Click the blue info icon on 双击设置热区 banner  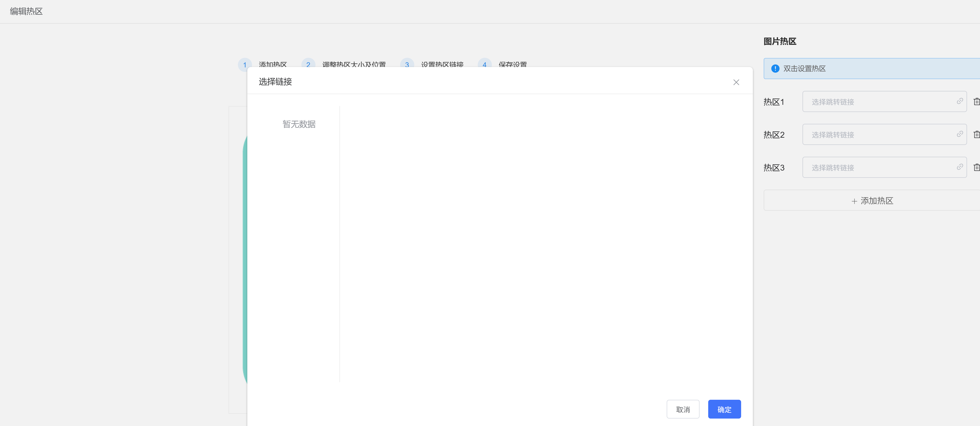coord(775,69)
